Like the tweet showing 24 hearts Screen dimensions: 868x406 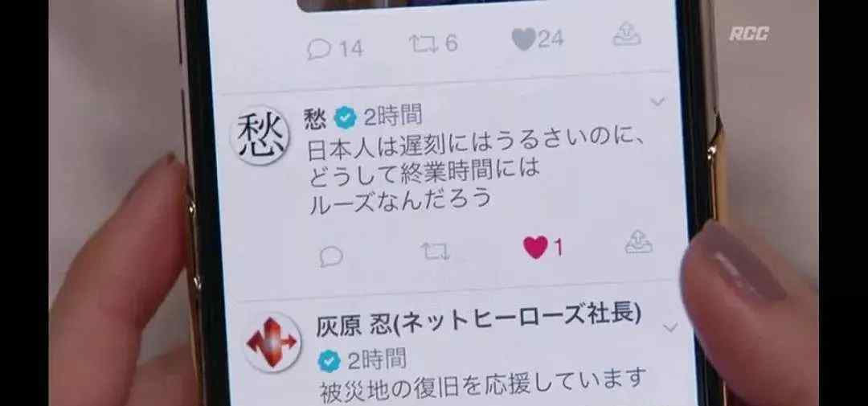tap(523, 39)
